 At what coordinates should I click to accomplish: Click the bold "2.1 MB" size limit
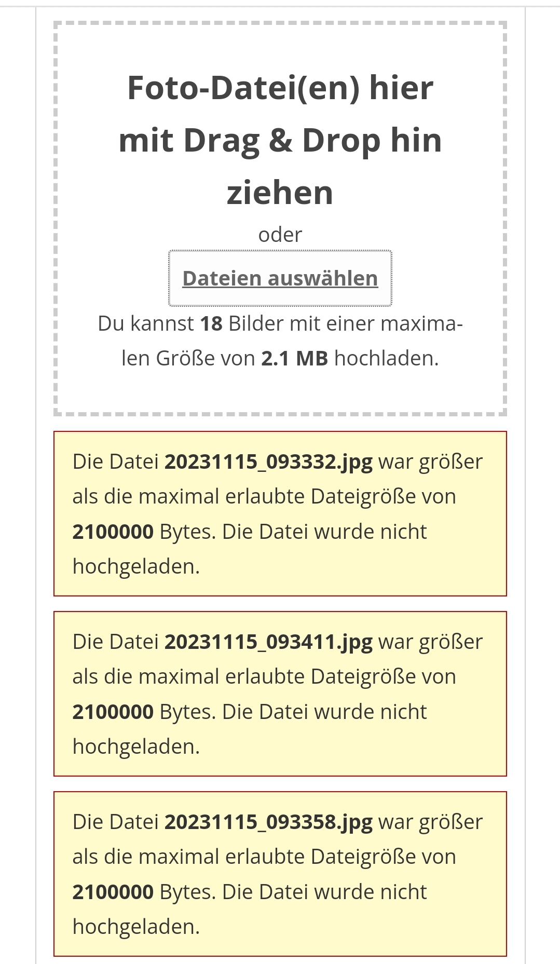click(295, 358)
